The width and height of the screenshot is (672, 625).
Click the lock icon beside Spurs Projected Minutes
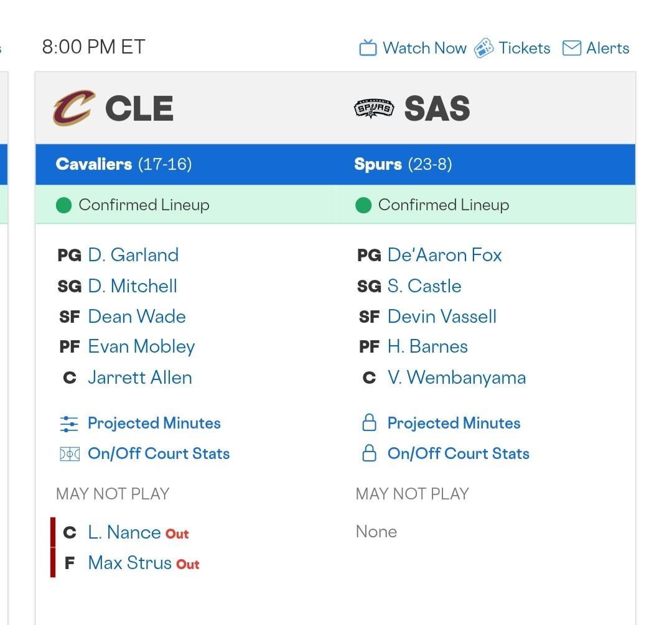click(369, 424)
